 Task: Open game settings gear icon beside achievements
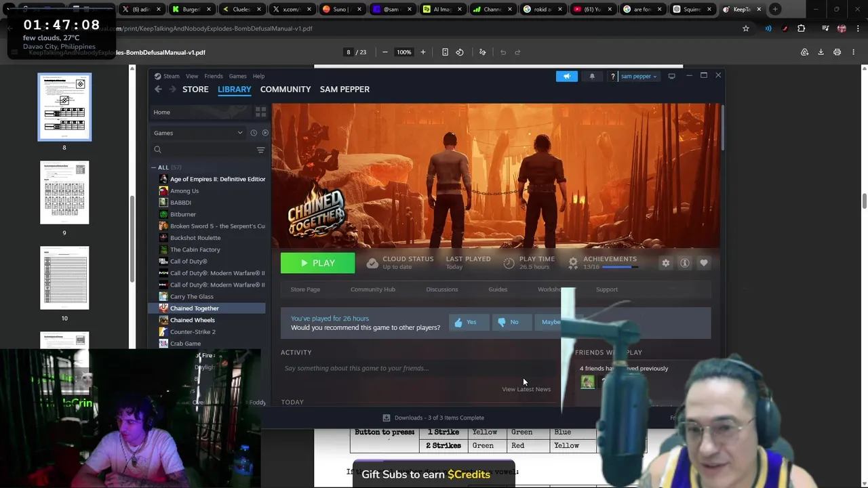[x=666, y=263]
